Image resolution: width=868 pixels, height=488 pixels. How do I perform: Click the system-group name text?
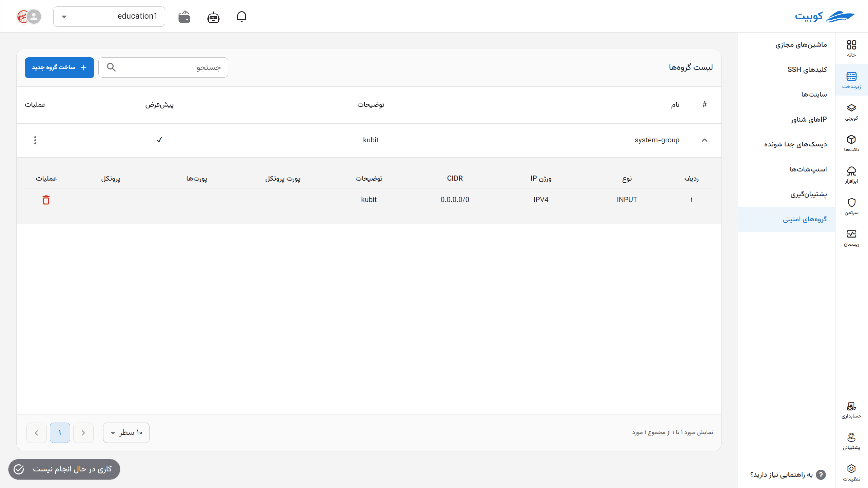click(657, 140)
